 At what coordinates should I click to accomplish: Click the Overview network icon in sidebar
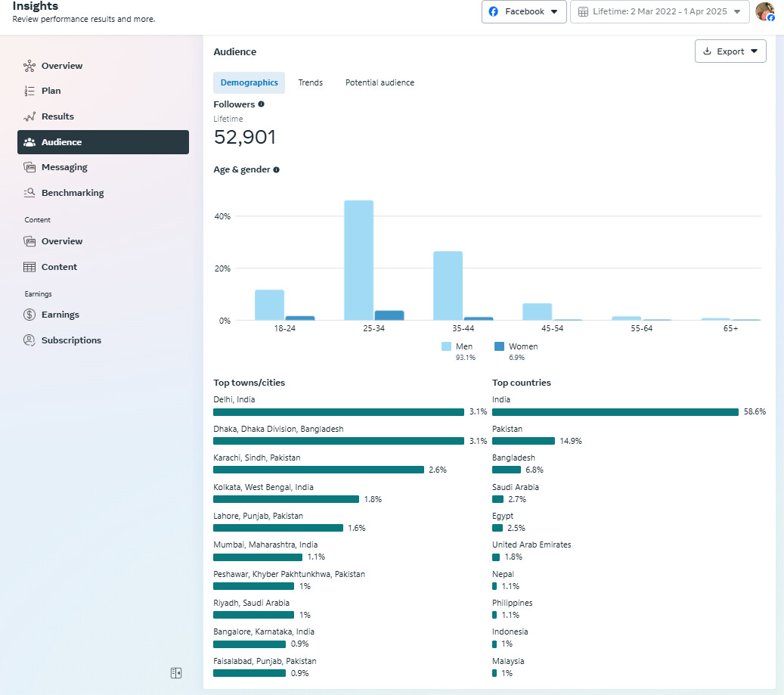[x=29, y=66]
